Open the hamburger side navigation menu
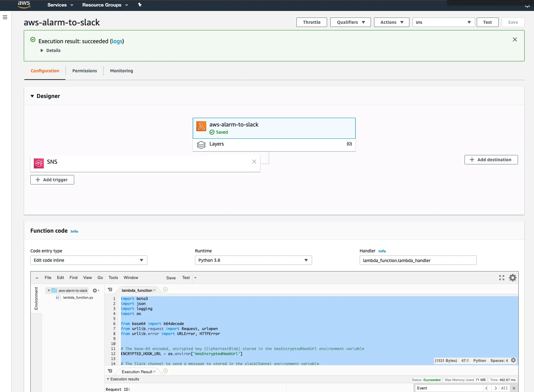Viewport: 534px width, 392px height. [5, 17]
